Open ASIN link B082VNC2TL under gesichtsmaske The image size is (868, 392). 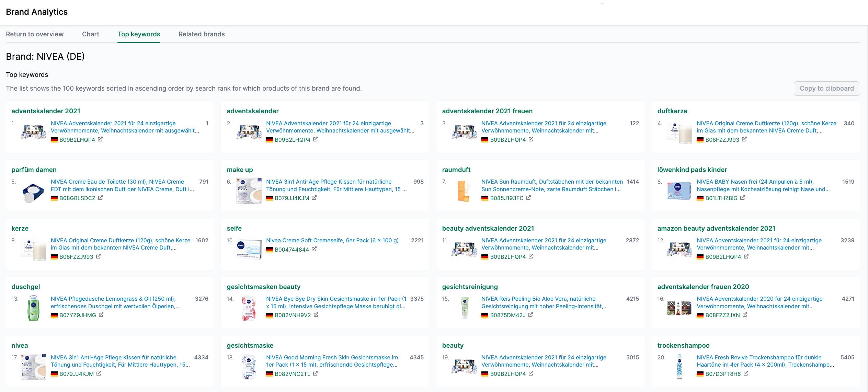point(292,374)
